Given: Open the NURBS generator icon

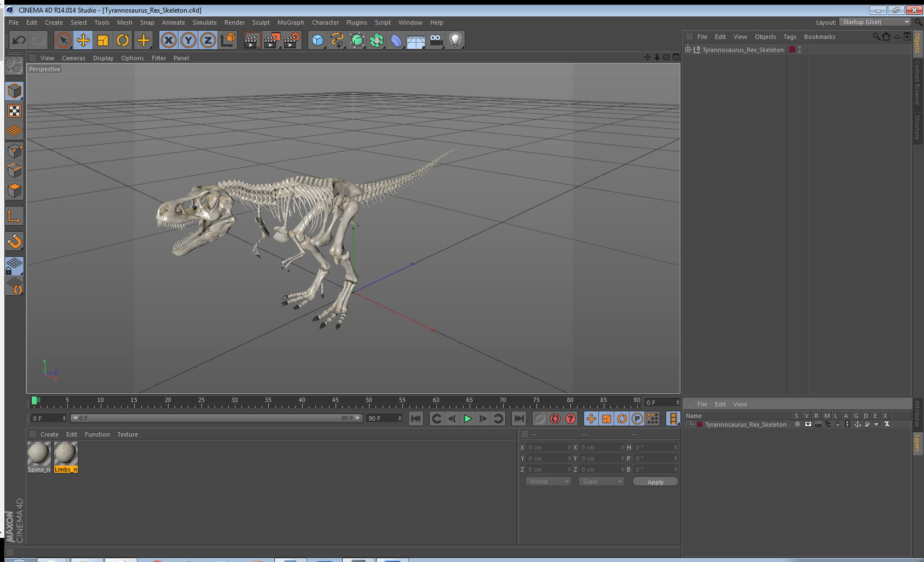Looking at the screenshot, I should [x=357, y=40].
